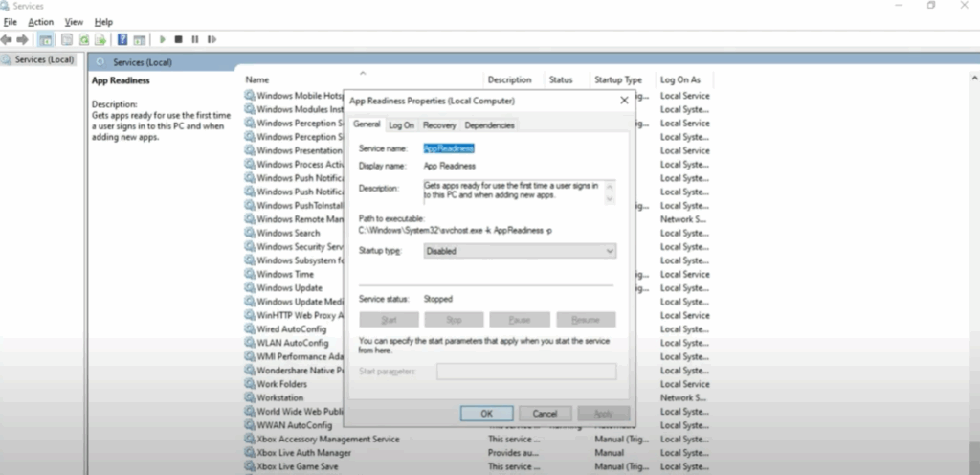This screenshot has height=475, width=980.
Task: Open the Properties toolbar icon
Action: click(67, 39)
